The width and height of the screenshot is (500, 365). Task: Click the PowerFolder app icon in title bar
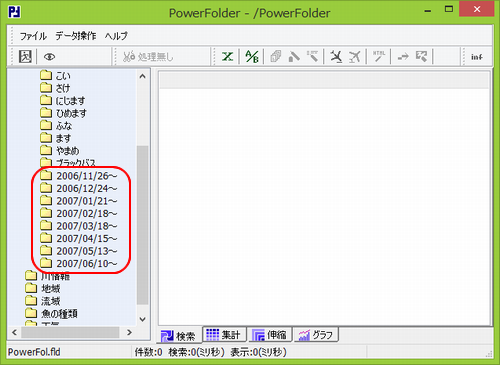[x=14, y=12]
